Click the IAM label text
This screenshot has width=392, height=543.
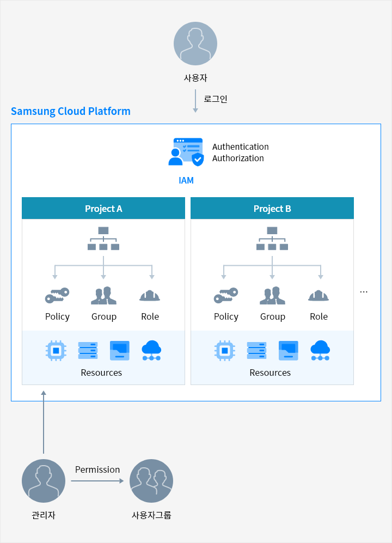click(186, 180)
